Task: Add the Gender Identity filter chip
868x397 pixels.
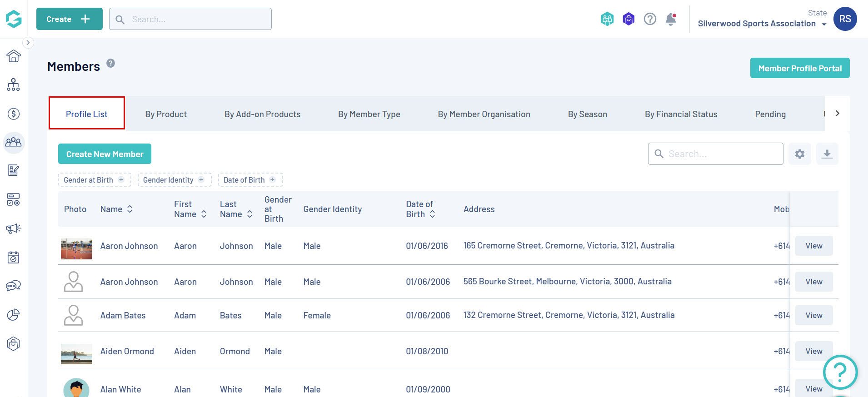Action: 174,180
